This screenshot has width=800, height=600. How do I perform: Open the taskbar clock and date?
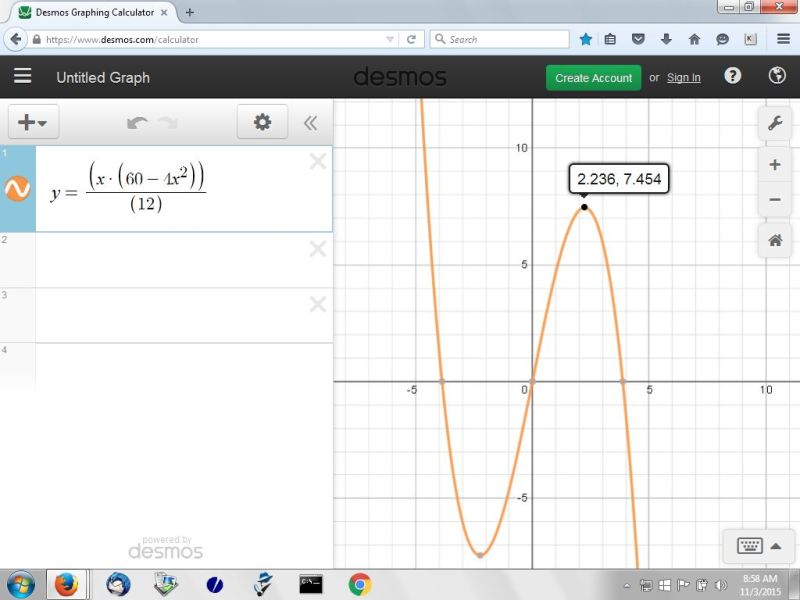(x=760, y=585)
